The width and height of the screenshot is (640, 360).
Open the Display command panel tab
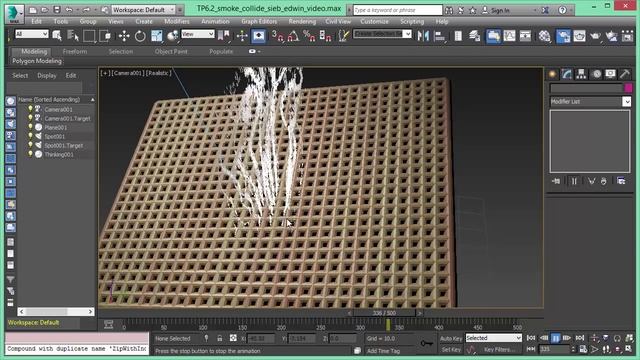610,74
